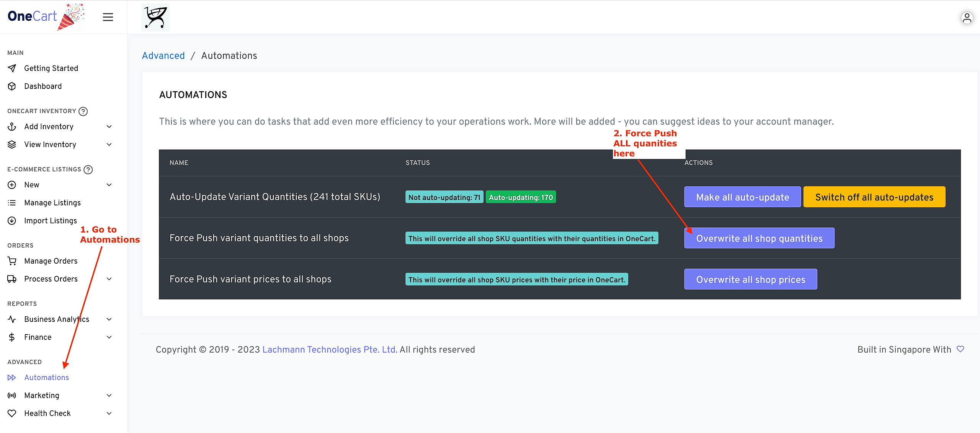
Task: Click the Manage Orders cart icon
Action: (x=12, y=261)
